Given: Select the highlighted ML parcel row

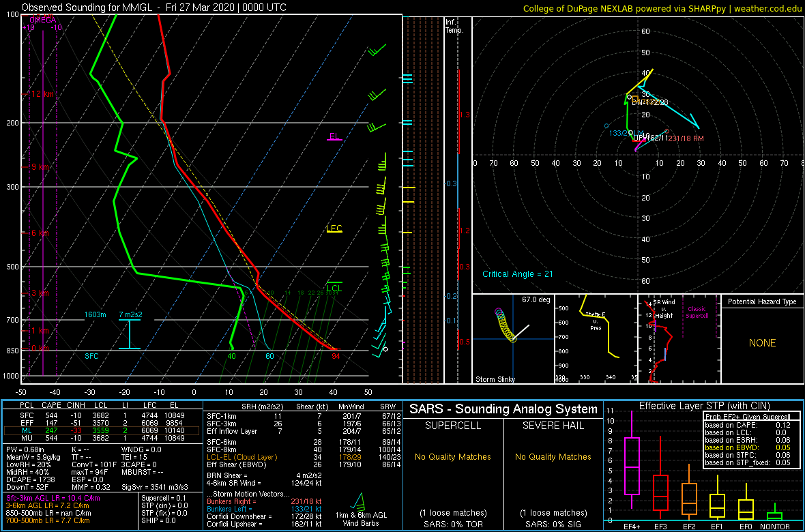Looking at the screenshot, I should pos(102,430).
